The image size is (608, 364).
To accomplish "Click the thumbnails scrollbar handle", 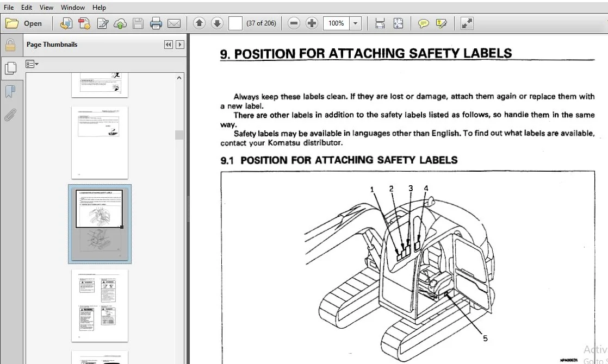I will point(179,135).
